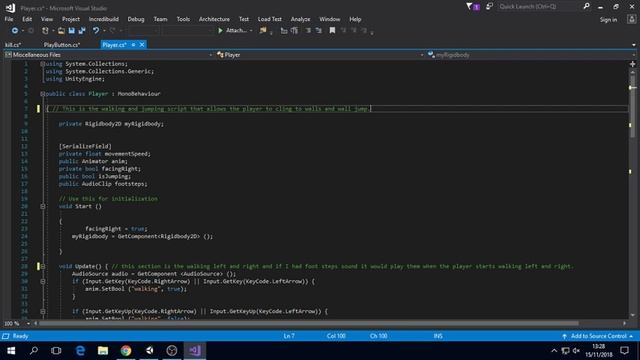Switch to the PlayButton.cs tab
Screen dimensions: 640x360
[x=62, y=45]
